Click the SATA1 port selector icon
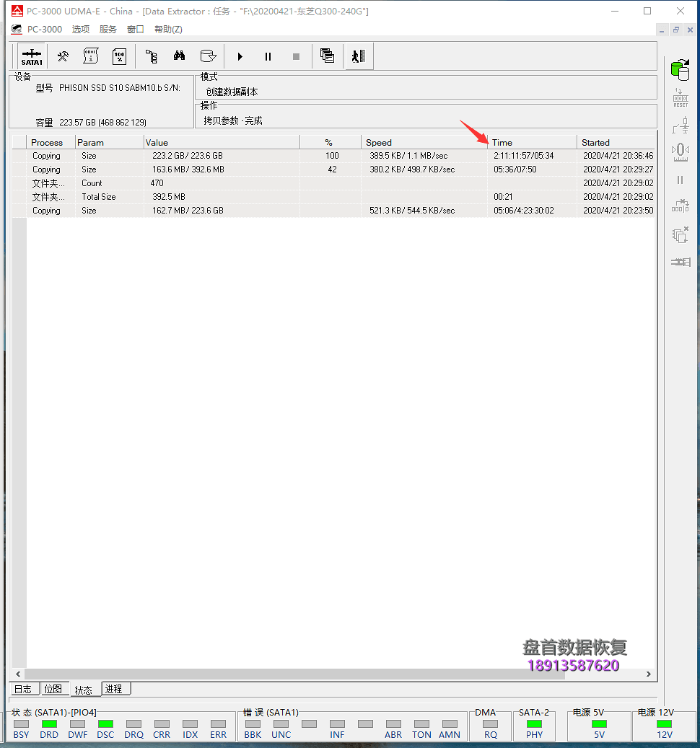 coord(32,56)
